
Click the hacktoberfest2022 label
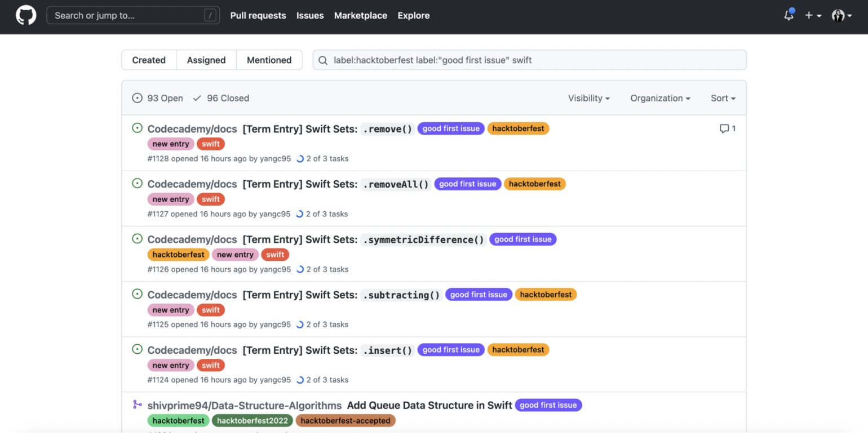point(253,420)
